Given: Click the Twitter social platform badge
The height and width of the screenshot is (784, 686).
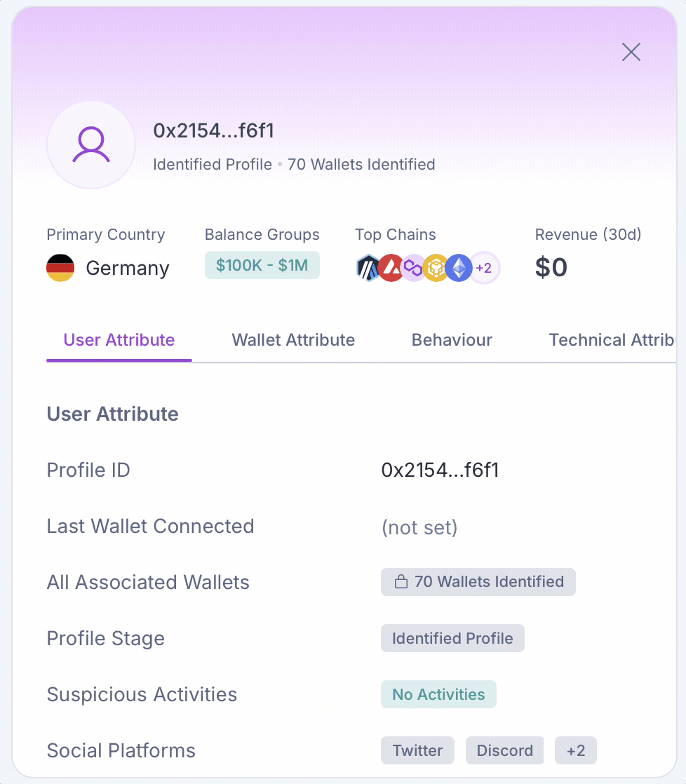Looking at the screenshot, I should click(417, 750).
